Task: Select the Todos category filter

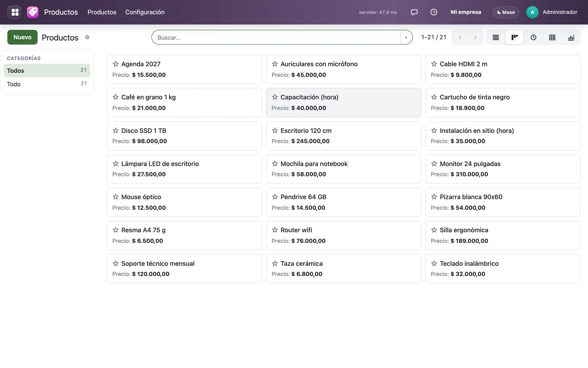Action: click(47, 71)
